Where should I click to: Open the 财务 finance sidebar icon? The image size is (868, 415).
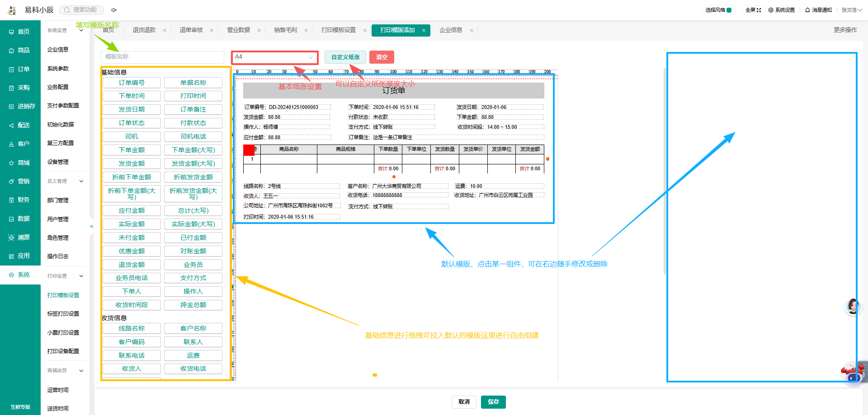[11, 200]
